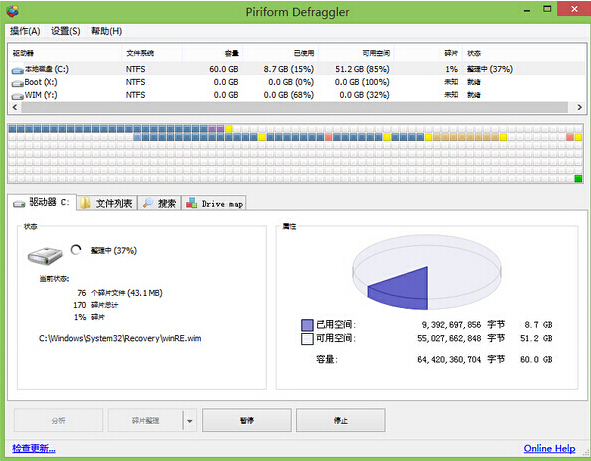The width and height of the screenshot is (591, 461).
Task: Open the 设置(S) menu
Action: click(x=66, y=31)
